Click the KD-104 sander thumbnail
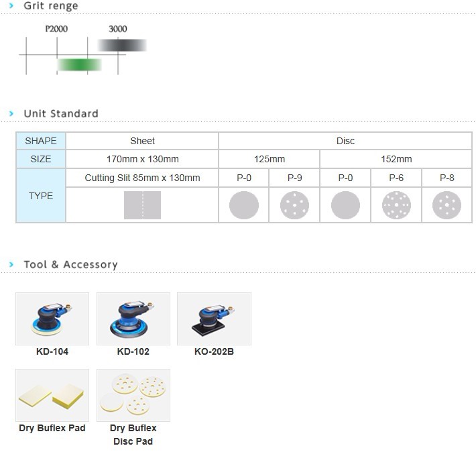This screenshot has height=452, width=476. pyautogui.click(x=52, y=319)
